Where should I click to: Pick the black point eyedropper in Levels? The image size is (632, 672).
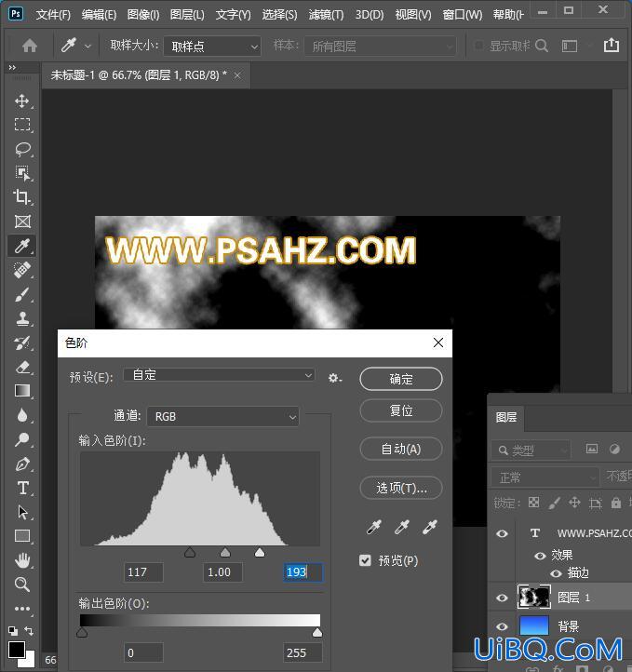coord(373,527)
